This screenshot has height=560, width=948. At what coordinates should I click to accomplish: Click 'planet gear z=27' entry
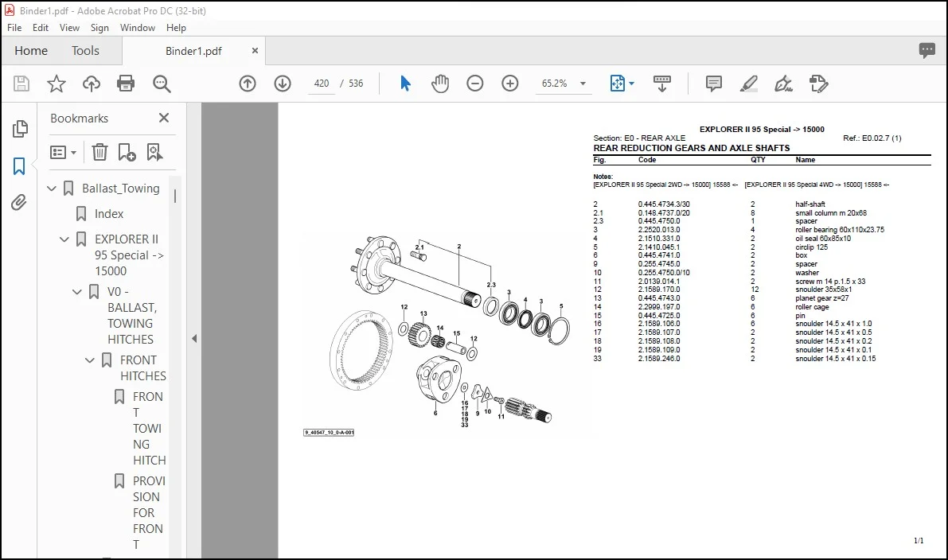point(822,297)
